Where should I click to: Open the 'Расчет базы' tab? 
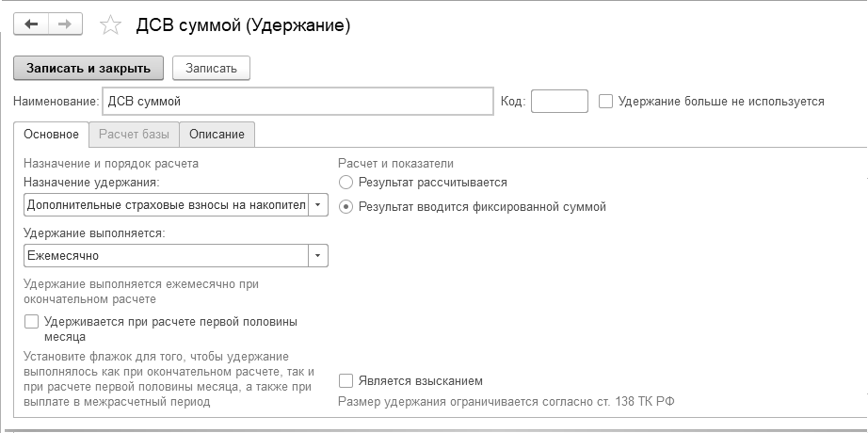[x=135, y=135]
